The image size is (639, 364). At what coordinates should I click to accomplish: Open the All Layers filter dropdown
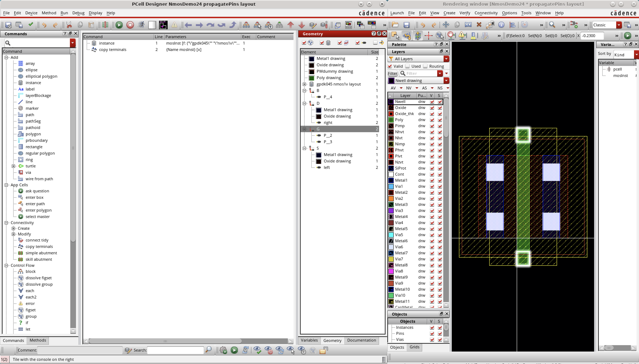(446, 59)
